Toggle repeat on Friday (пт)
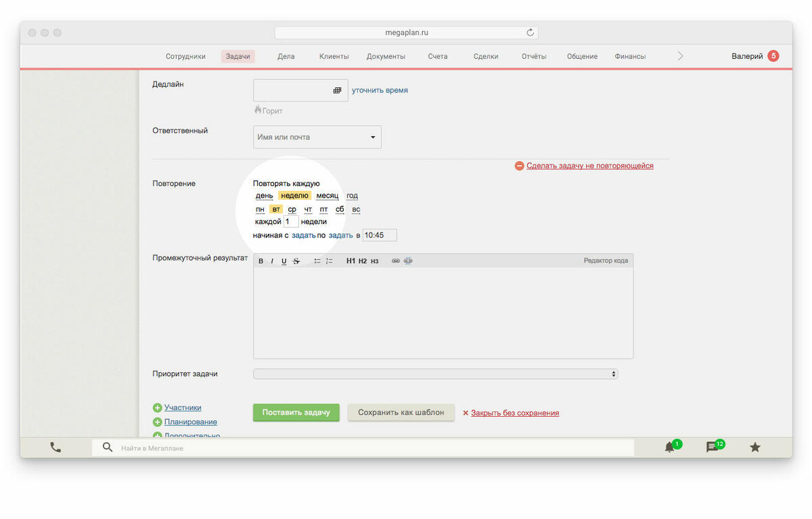The image size is (812, 519). tap(323, 209)
